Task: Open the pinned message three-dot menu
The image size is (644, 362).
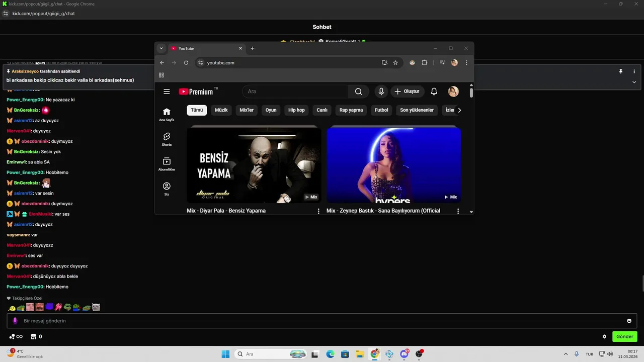Action: pos(634,71)
